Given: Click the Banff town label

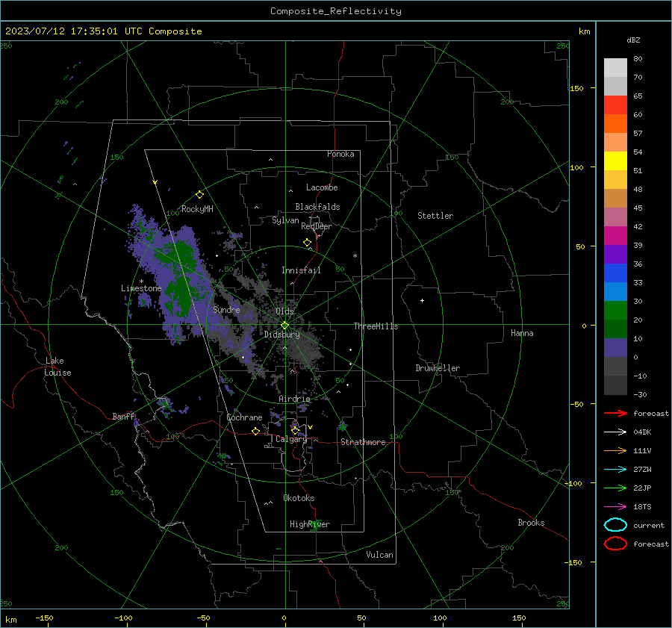Looking at the screenshot, I should coord(123,416).
